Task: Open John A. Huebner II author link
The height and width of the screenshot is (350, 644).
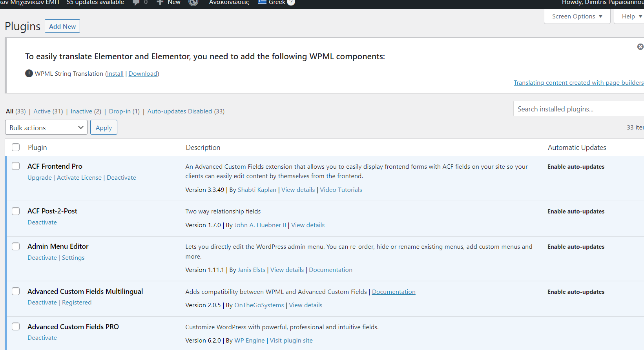Action: click(x=260, y=225)
